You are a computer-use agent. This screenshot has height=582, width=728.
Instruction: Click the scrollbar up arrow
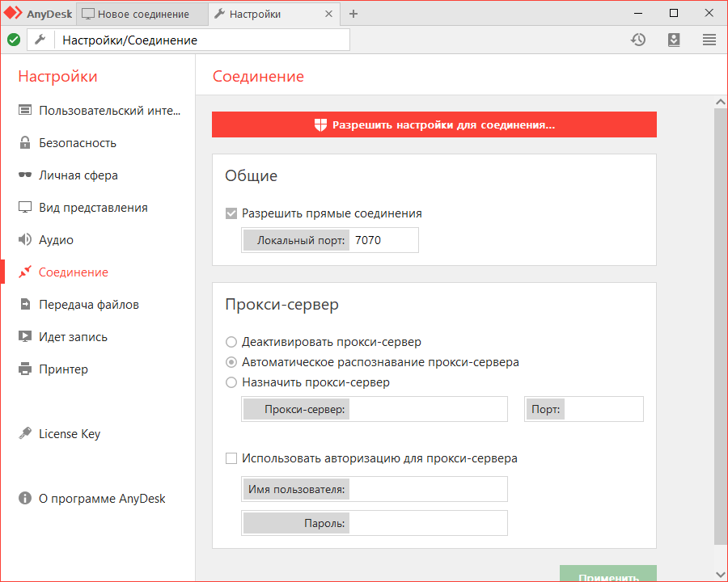[721, 102]
